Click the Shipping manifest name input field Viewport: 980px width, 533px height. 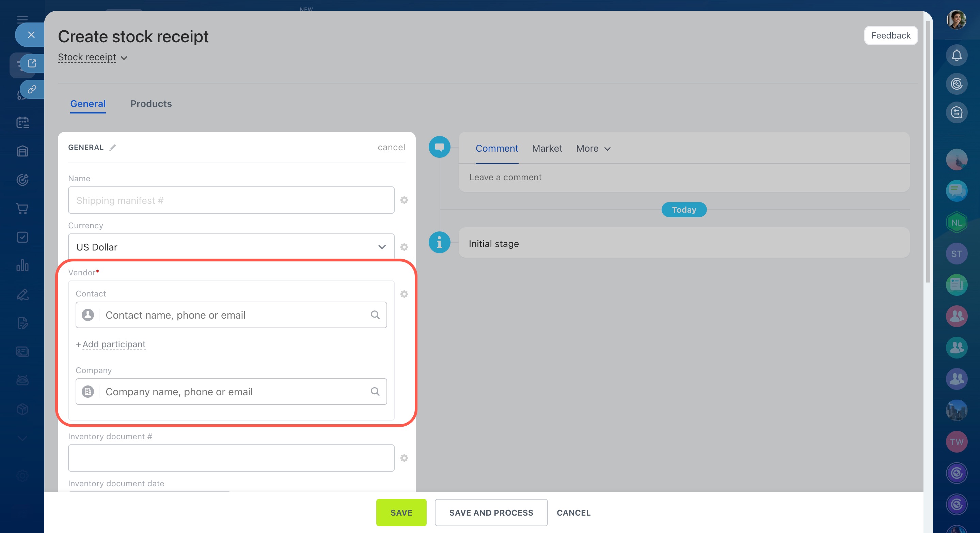click(x=231, y=200)
